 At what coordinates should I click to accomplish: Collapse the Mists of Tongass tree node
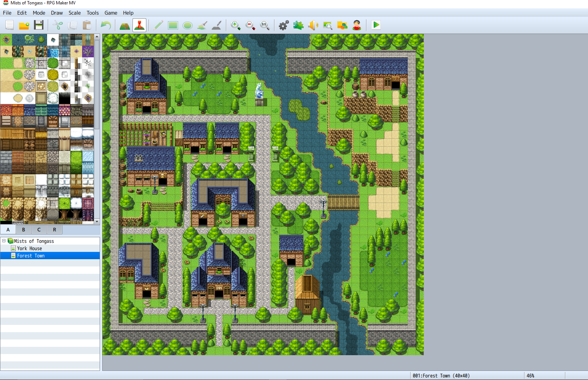click(x=4, y=241)
